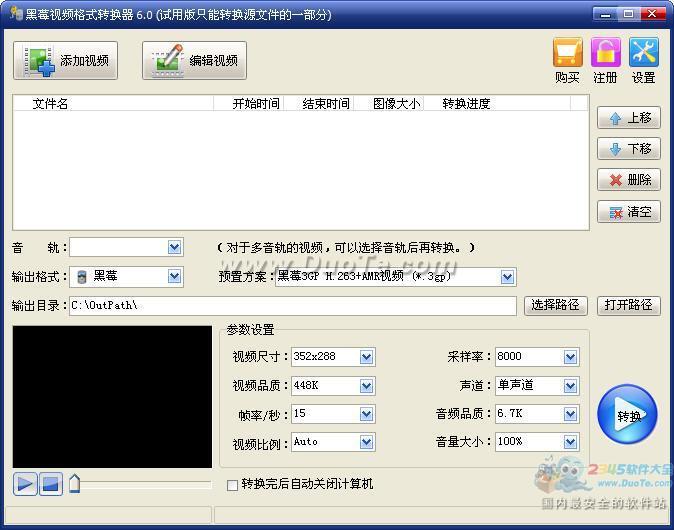Open the 帧率/秒 15 dropdown
674x530 pixels.
[366, 414]
